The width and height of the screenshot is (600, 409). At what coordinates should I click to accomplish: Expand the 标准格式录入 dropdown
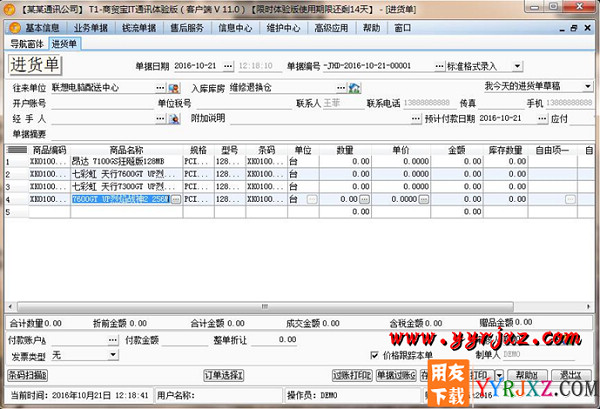tap(517, 66)
